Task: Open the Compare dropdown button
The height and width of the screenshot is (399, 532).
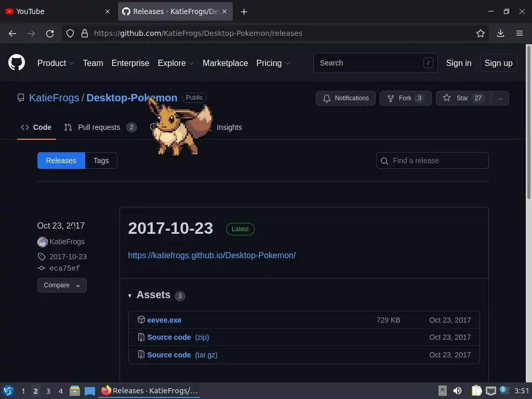Action: (x=62, y=285)
